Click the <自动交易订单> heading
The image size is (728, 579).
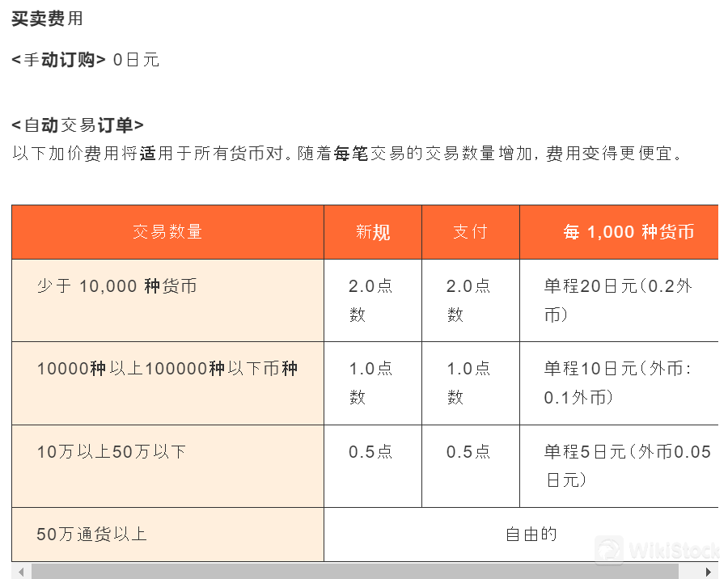click(x=78, y=125)
